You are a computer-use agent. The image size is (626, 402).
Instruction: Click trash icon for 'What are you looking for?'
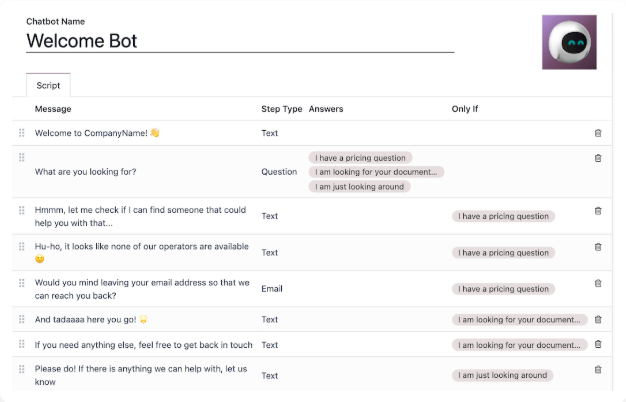pyautogui.click(x=598, y=158)
